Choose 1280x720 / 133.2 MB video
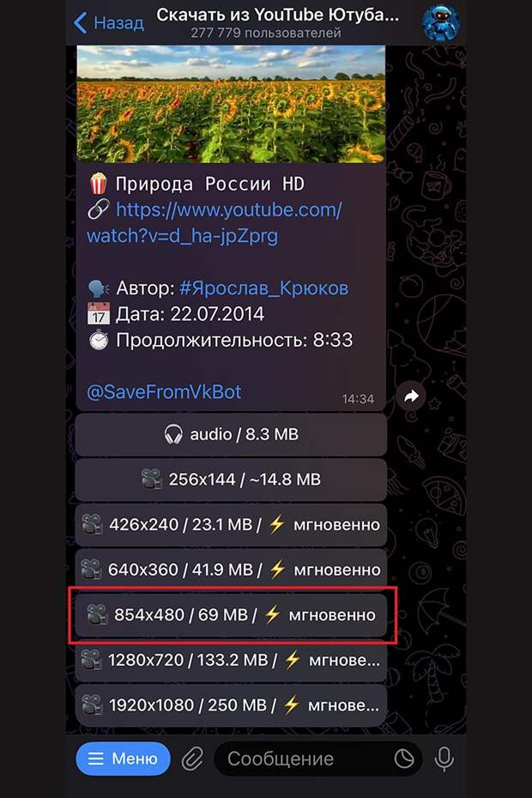This screenshot has height=798, width=532. click(231, 660)
